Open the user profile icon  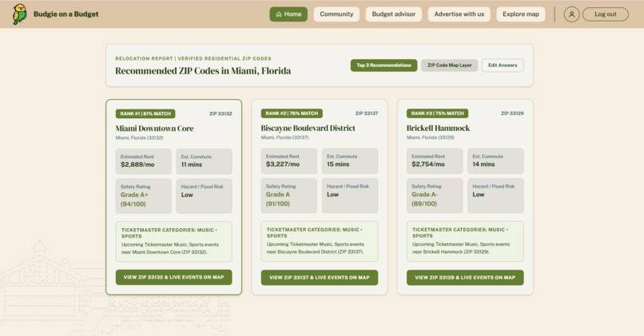pos(571,14)
